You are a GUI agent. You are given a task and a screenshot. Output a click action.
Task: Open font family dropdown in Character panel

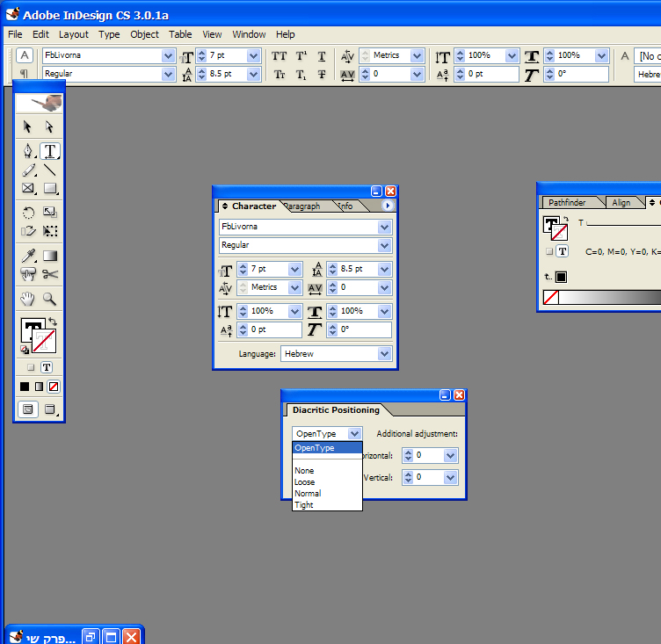(384, 227)
